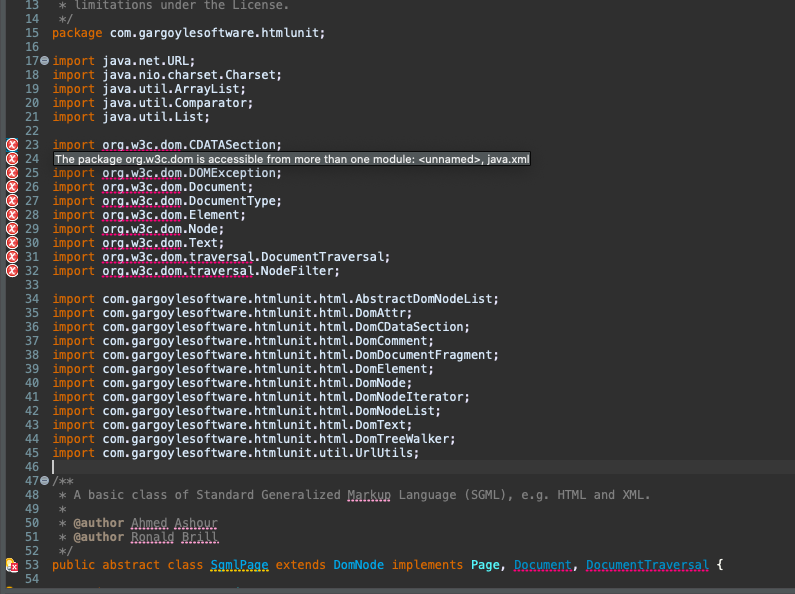Click the DomNode superclass name
The image size is (795, 594).
356,566
